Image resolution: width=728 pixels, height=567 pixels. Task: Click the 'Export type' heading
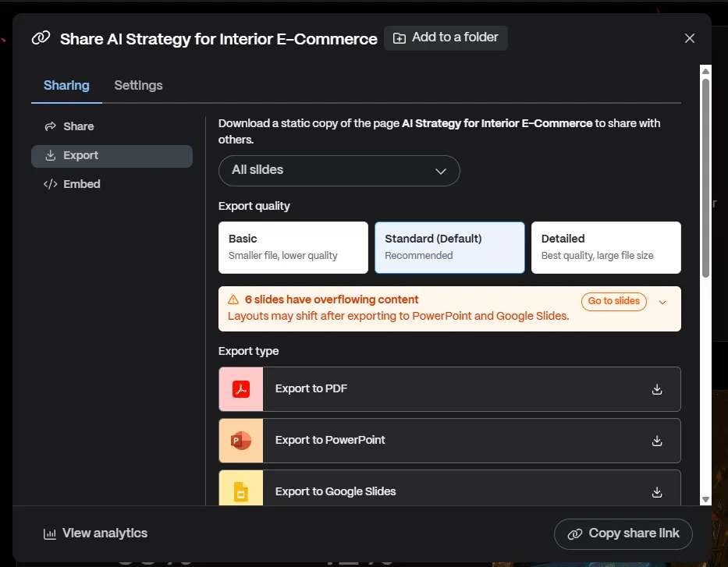click(248, 351)
